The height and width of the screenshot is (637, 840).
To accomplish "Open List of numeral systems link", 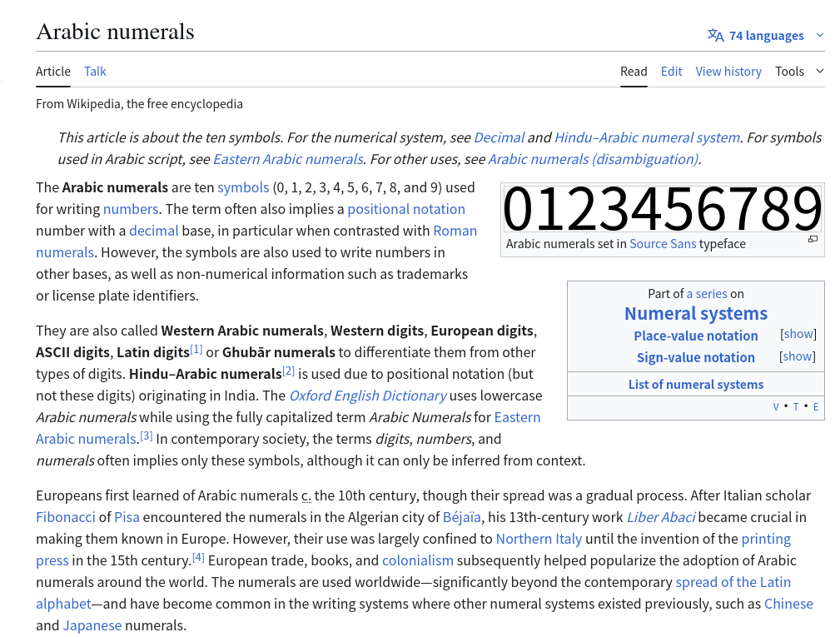I will tap(695, 384).
